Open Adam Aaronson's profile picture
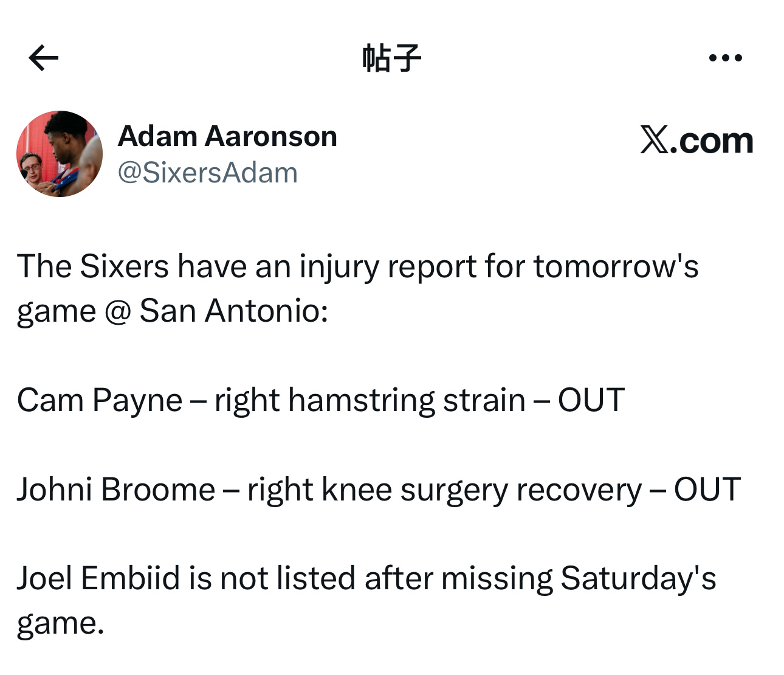Screen dimensions: 784x675 (x=60, y=154)
